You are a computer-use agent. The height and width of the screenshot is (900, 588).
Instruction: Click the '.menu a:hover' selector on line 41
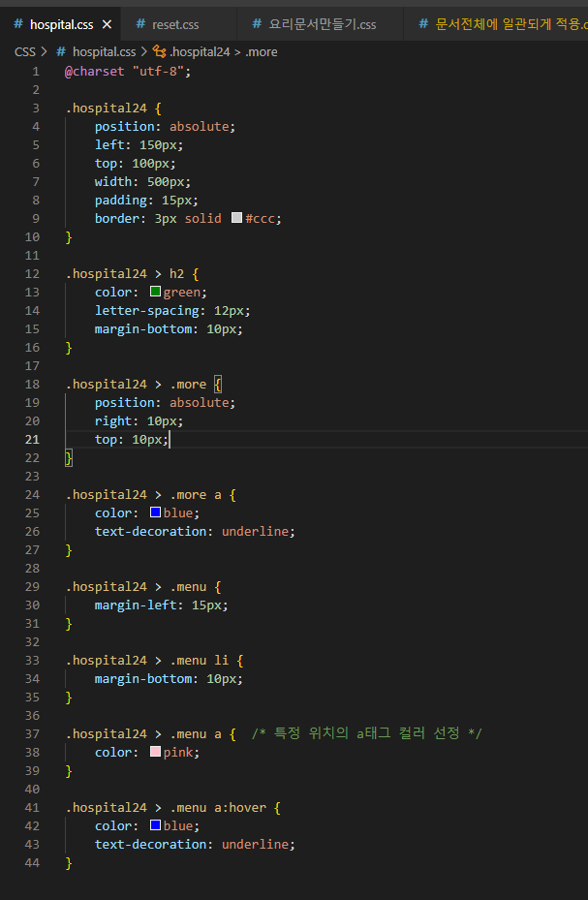click(218, 807)
